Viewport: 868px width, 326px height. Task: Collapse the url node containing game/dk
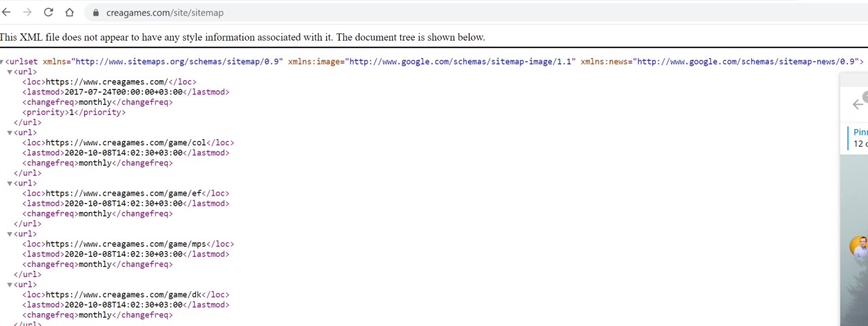point(9,285)
